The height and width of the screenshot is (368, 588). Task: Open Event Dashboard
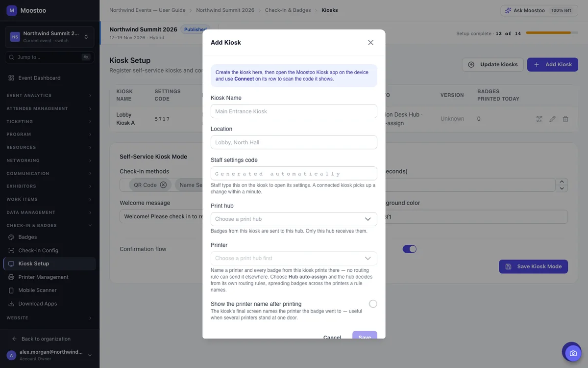[x=49, y=78]
